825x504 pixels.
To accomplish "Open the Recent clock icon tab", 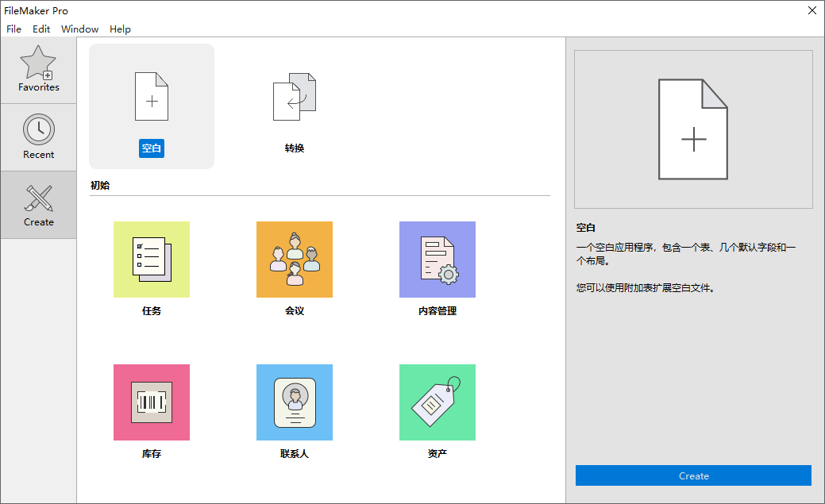I will pyautogui.click(x=38, y=137).
